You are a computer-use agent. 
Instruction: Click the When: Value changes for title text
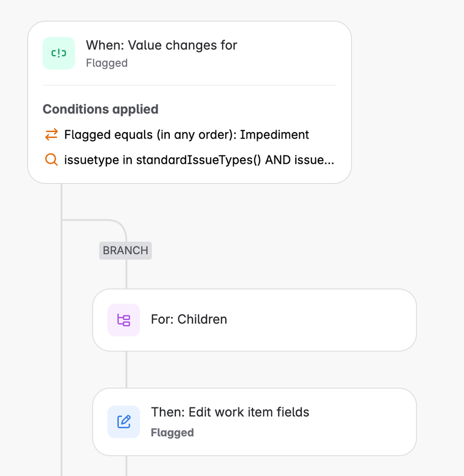tap(161, 45)
